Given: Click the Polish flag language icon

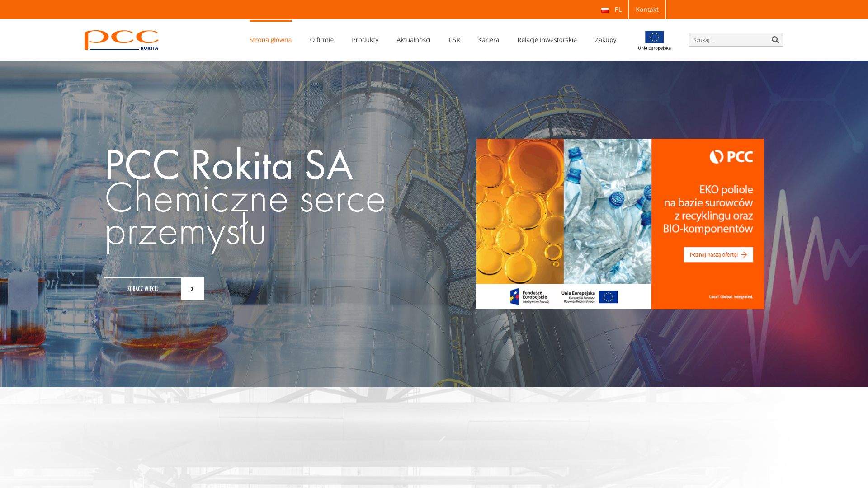Looking at the screenshot, I should coord(605,10).
